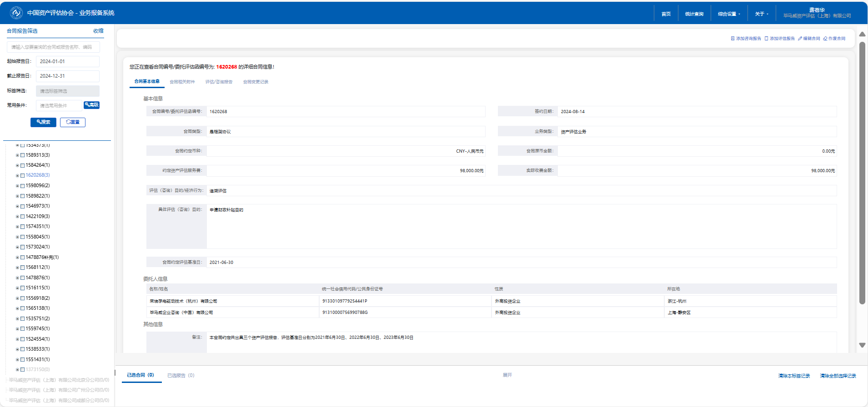
Task: Collapse the filter panel with 收缩
Action: tap(98, 31)
